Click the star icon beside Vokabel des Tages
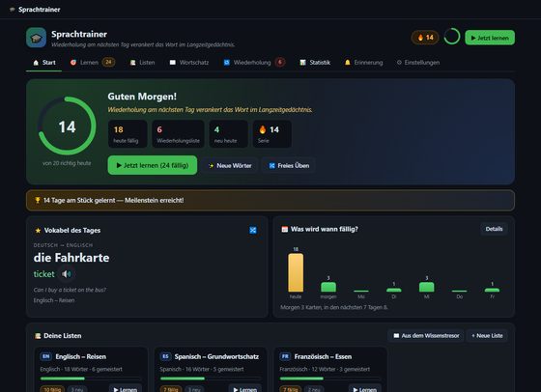This screenshot has width=541, height=392. (38, 231)
